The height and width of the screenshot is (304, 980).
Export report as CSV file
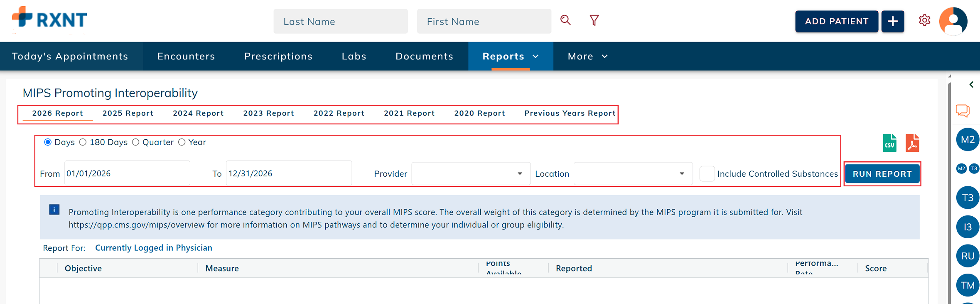point(889,143)
